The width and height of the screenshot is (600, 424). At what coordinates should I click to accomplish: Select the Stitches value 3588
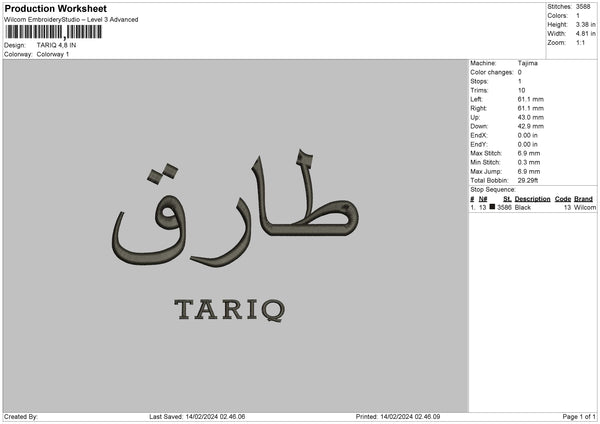[x=583, y=7]
